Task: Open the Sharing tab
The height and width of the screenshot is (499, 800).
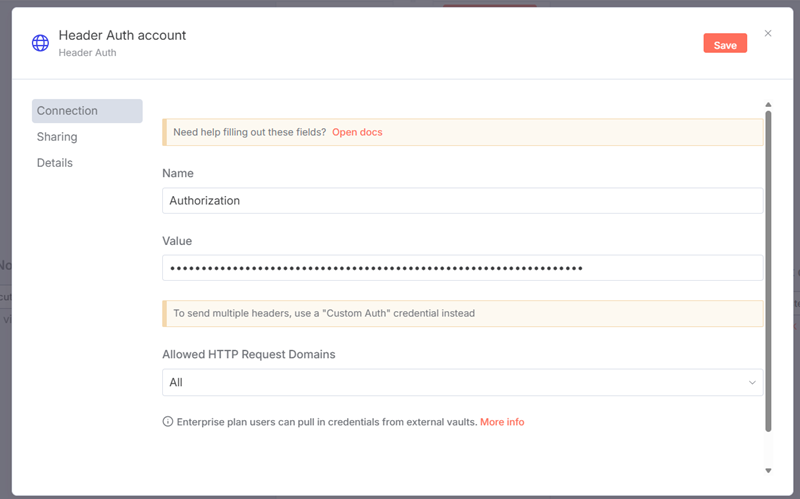Action: [57, 137]
